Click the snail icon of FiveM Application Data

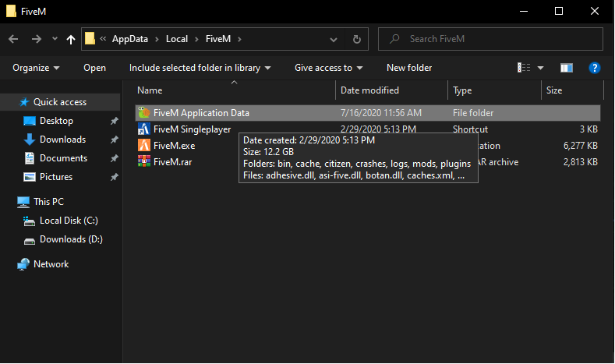coord(144,112)
